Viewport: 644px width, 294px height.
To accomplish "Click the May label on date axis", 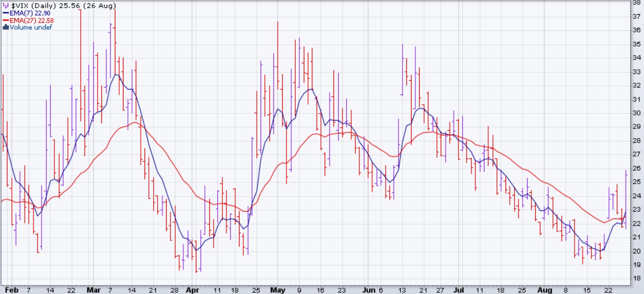I will (x=278, y=290).
